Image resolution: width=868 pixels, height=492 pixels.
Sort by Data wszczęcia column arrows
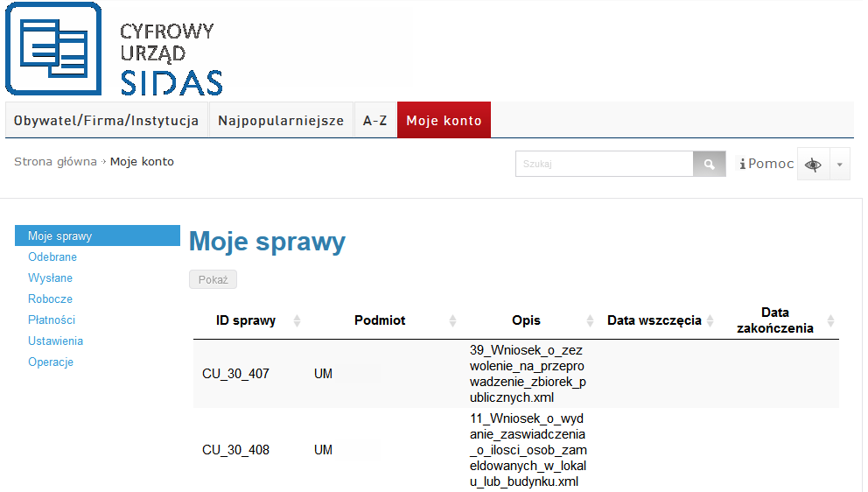click(x=710, y=320)
